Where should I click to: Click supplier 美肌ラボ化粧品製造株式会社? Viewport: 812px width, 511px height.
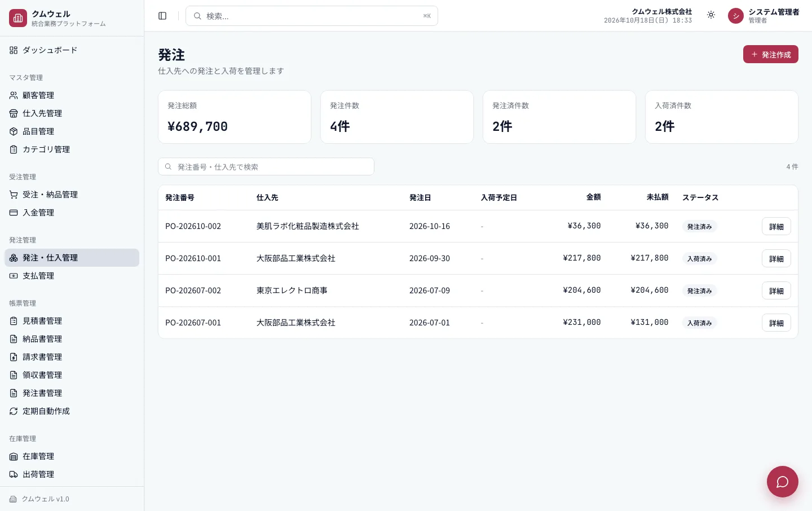(x=308, y=226)
